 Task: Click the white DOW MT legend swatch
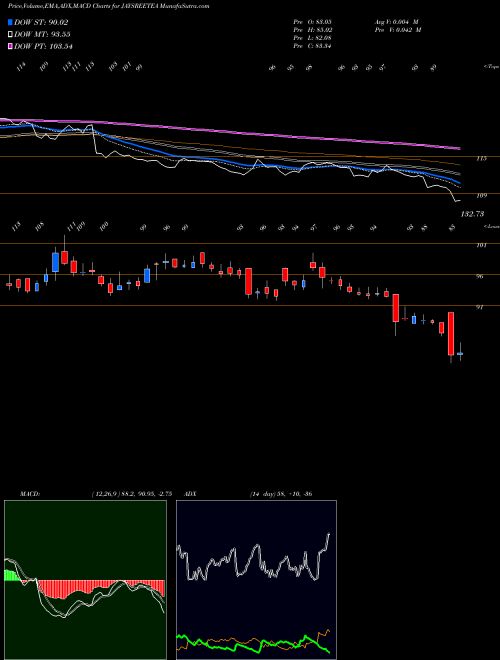point(10,35)
